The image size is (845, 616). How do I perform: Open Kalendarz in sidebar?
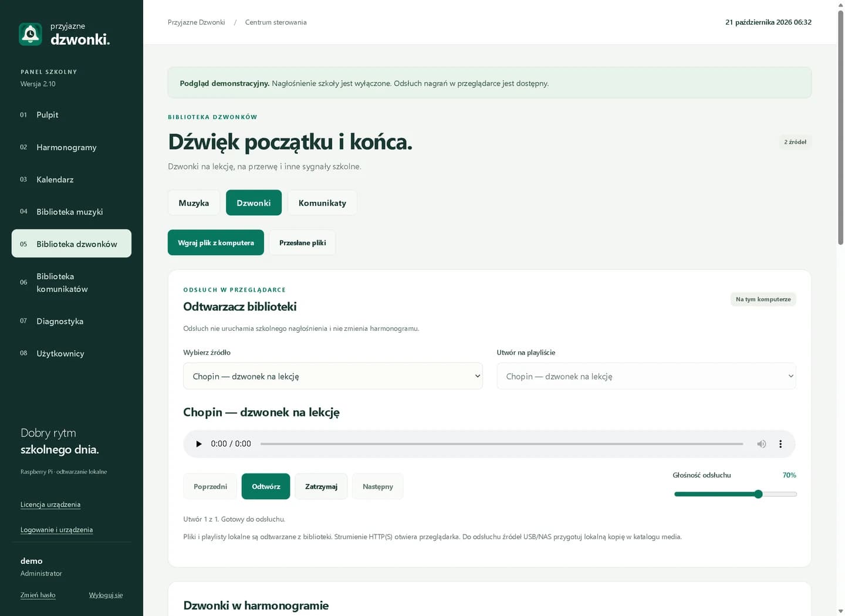point(72,180)
